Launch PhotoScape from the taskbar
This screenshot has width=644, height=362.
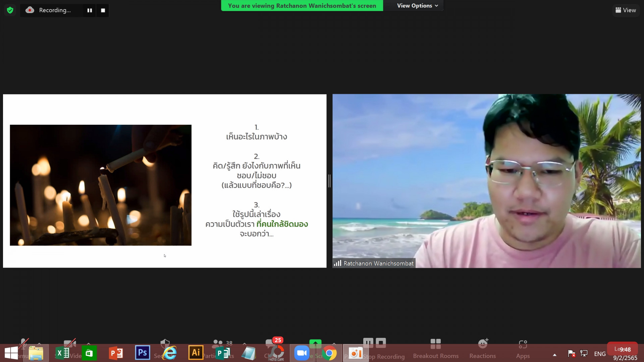click(x=276, y=353)
